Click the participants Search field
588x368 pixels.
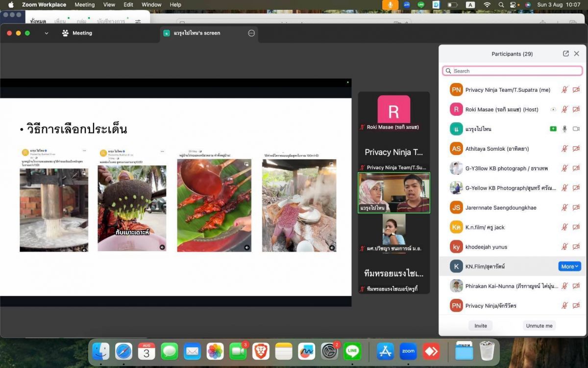point(512,71)
